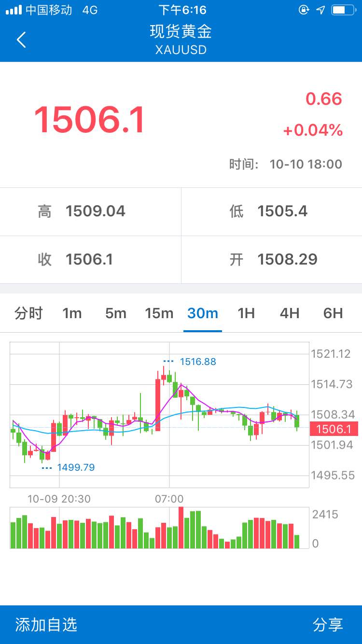Tap 添加自选 to add to watchlist
This screenshot has width=362, height=644.
coord(46,625)
